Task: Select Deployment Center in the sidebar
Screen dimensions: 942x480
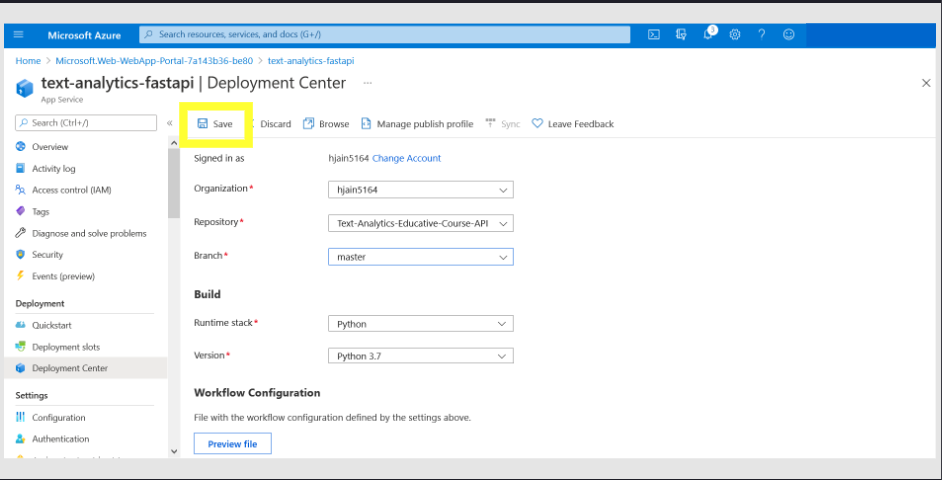Action: 85,368
